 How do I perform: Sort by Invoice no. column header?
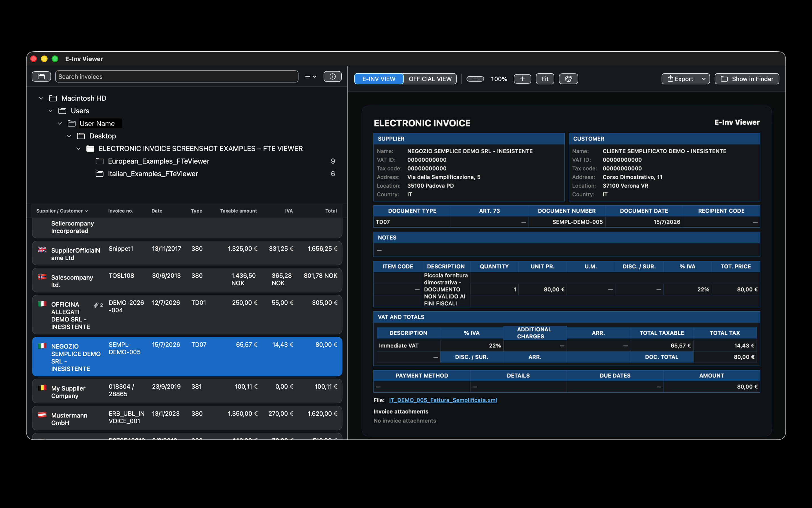pyautogui.click(x=121, y=211)
